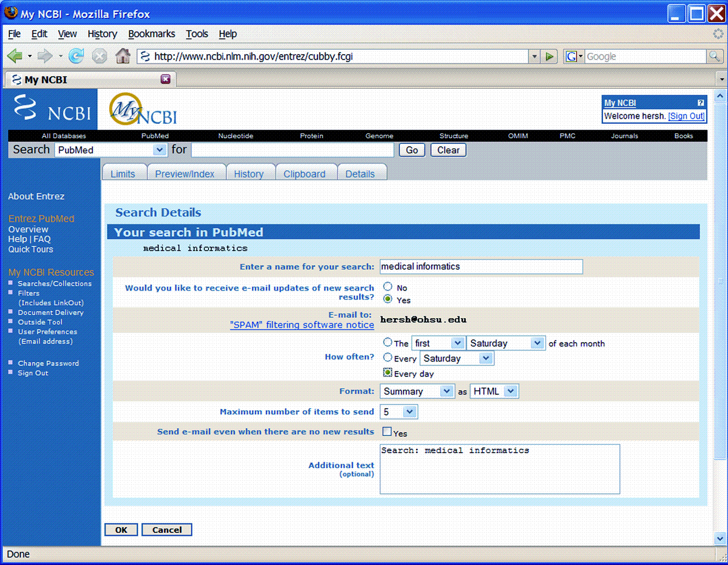Click the page vertical scrollbar thumb

(720, 281)
